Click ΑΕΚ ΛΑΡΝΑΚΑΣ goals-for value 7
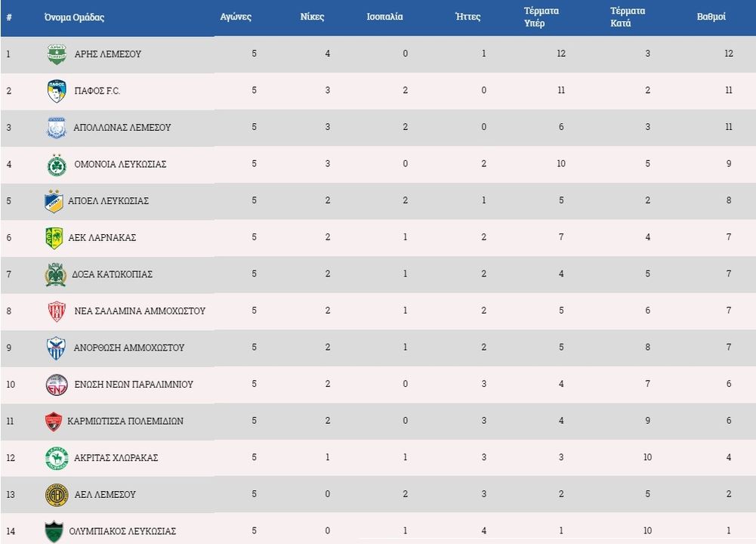The height and width of the screenshot is (544, 756). pos(561,237)
